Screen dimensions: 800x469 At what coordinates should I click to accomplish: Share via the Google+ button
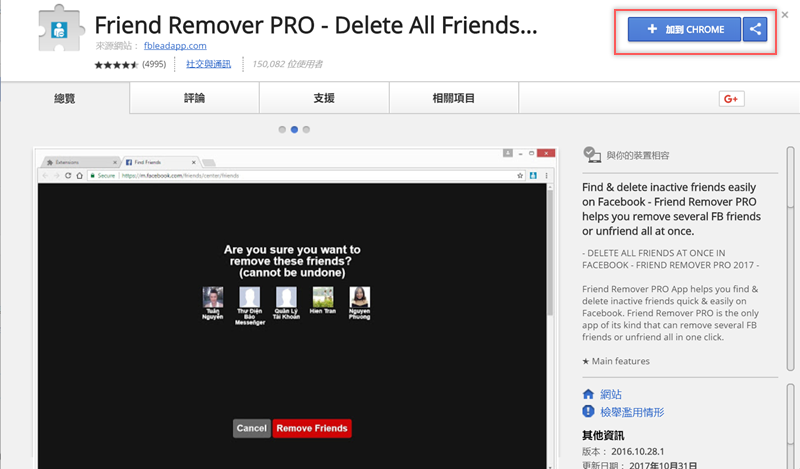click(x=731, y=98)
